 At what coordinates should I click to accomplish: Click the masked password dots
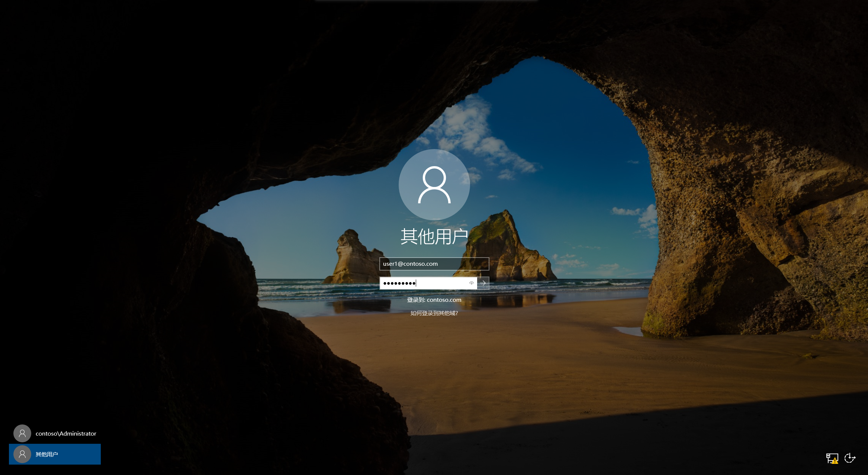[399, 283]
